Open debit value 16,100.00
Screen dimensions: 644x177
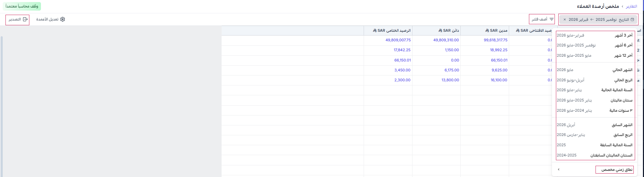click(499, 80)
